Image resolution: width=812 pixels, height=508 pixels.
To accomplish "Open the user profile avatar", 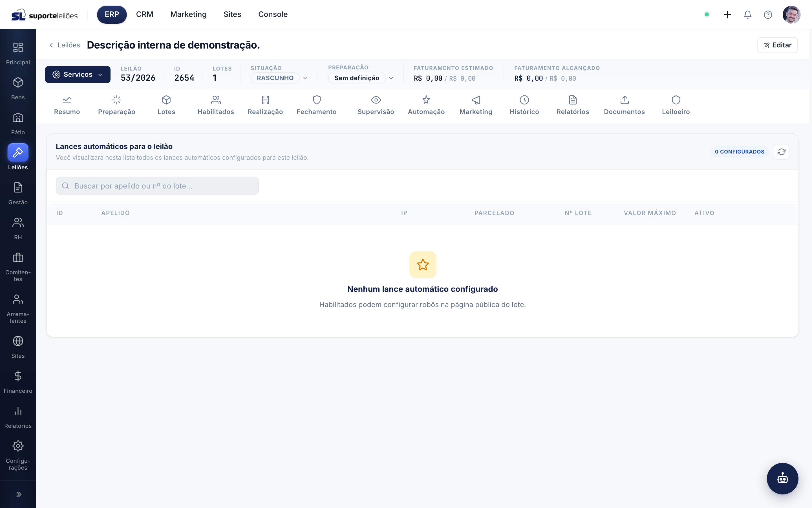I will 791,14.
